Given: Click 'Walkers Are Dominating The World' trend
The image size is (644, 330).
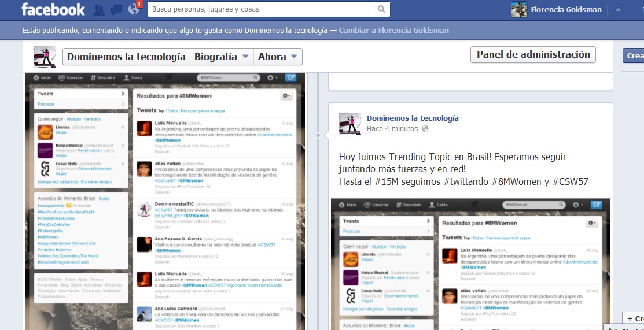Looking at the screenshot, I should click(68, 255).
